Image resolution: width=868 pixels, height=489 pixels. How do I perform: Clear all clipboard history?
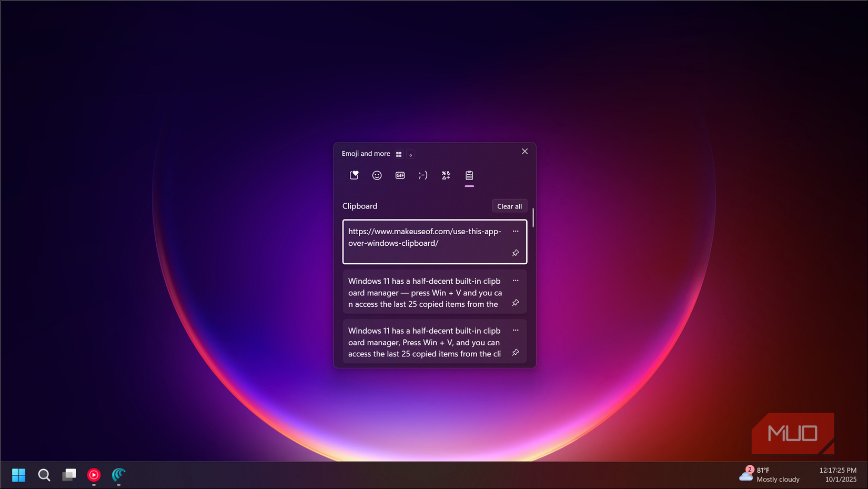click(x=509, y=206)
